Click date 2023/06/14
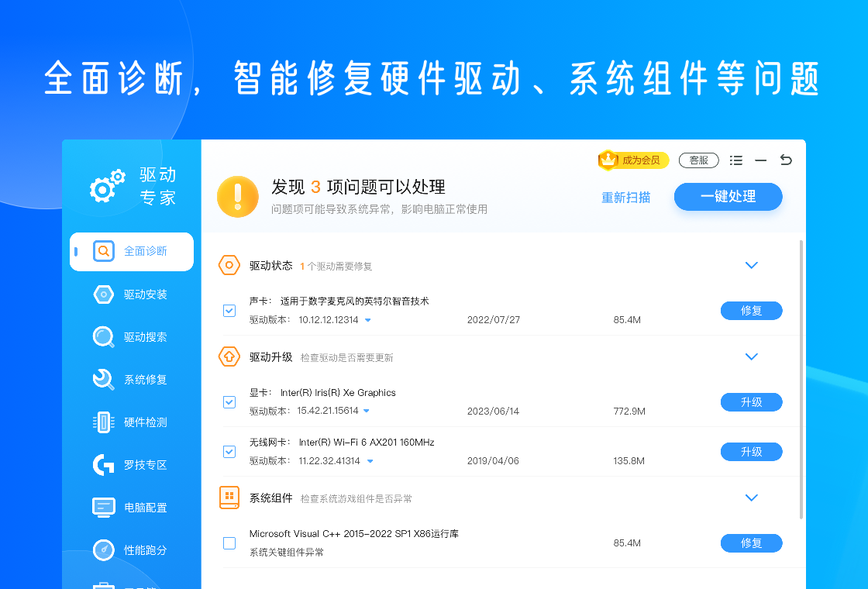 [x=493, y=412]
